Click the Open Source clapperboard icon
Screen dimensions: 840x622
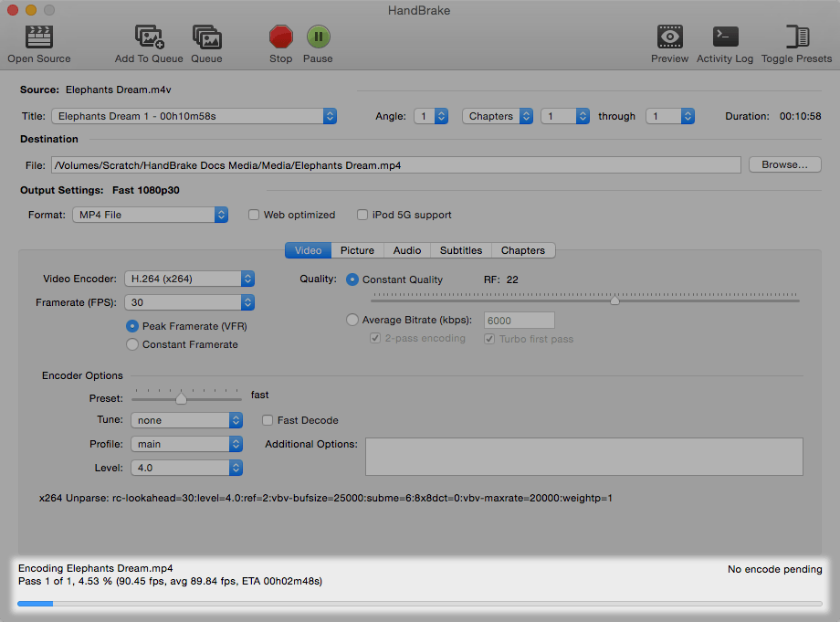point(38,37)
